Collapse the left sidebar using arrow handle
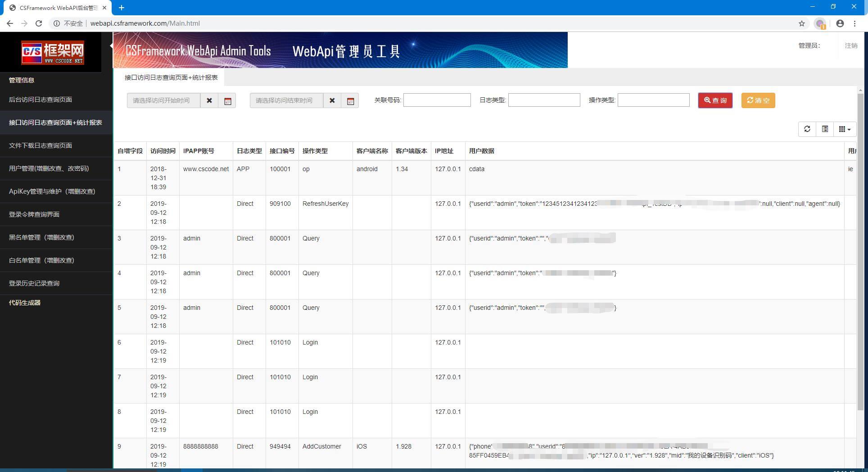 click(x=111, y=45)
